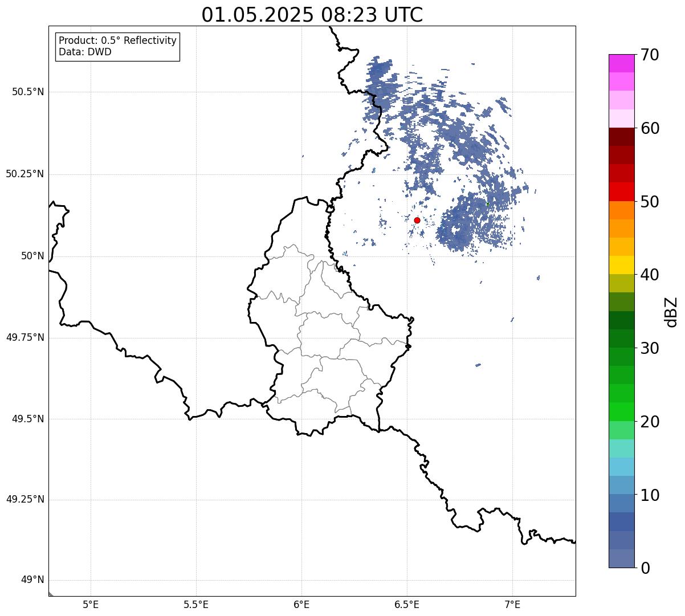Screen dimensions: 685x616
Task: Click the 60 colorbar tick label
Action: [650, 128]
